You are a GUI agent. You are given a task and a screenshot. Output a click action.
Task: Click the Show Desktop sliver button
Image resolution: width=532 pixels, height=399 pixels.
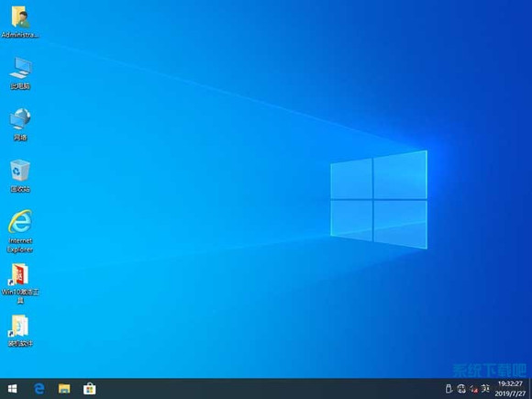[x=530, y=389]
